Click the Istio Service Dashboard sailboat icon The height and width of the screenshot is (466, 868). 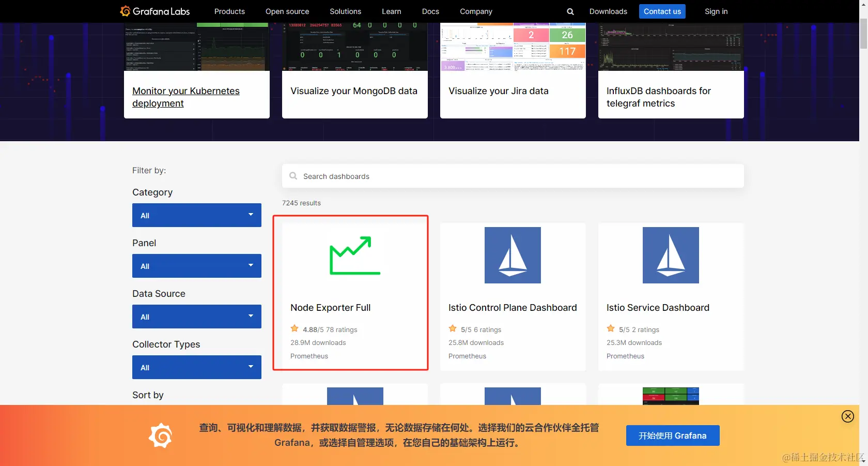click(671, 255)
